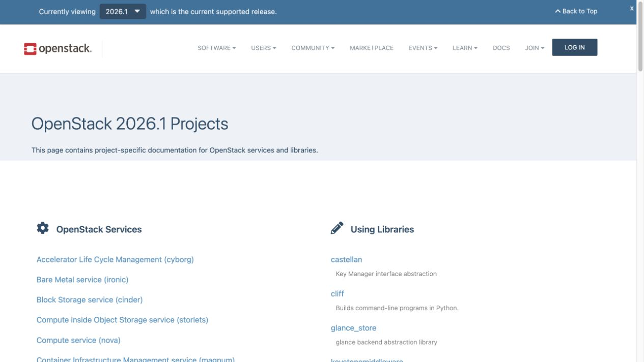Click 'Key Manager interface abstraction' description

(x=386, y=274)
